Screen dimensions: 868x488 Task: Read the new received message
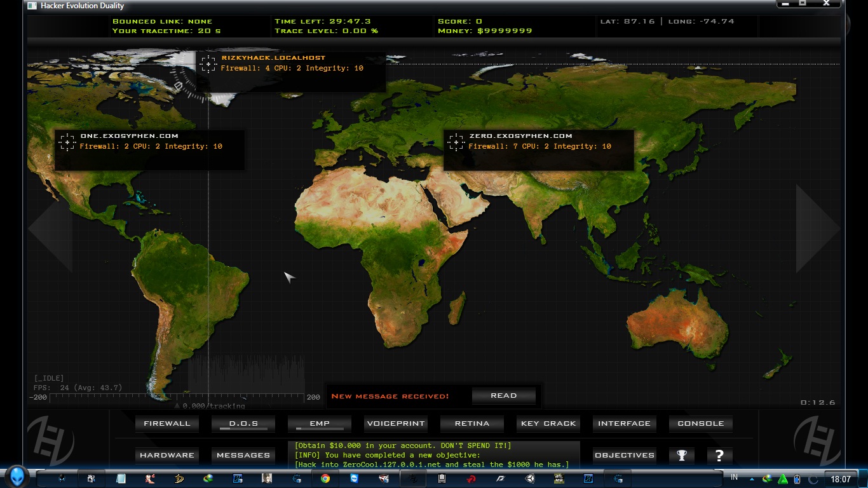504,396
